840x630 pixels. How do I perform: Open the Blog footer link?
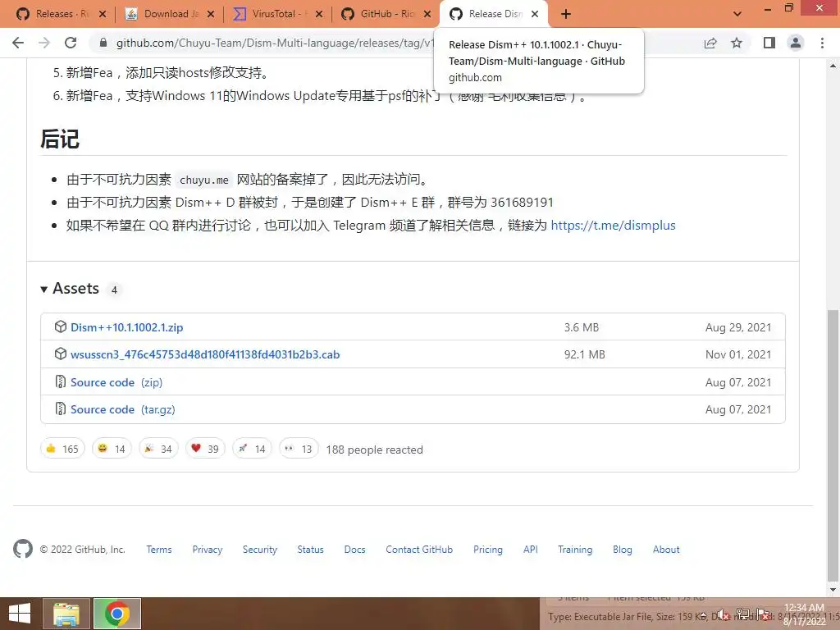[x=623, y=550]
